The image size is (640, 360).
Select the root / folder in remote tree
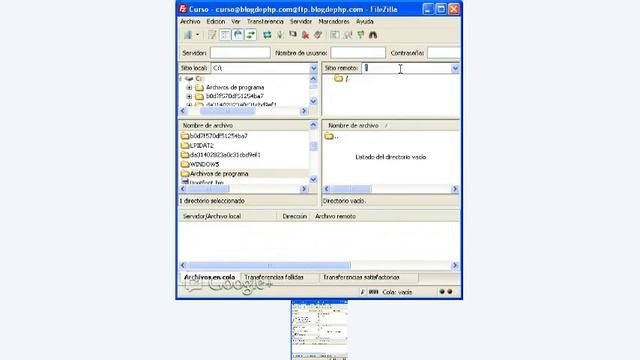(x=347, y=79)
